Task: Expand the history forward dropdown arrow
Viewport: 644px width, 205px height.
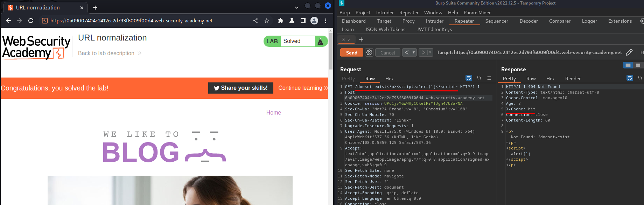Action: pyautogui.click(x=430, y=52)
